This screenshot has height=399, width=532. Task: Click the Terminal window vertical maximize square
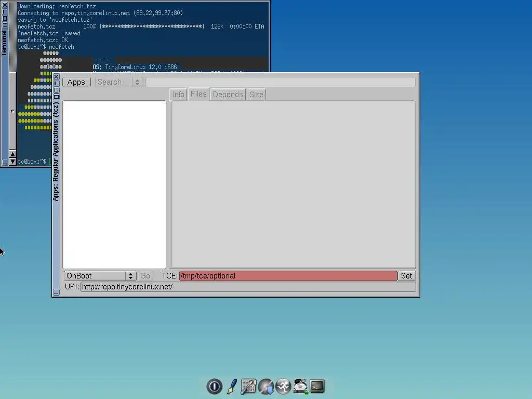pyautogui.click(x=5, y=18)
